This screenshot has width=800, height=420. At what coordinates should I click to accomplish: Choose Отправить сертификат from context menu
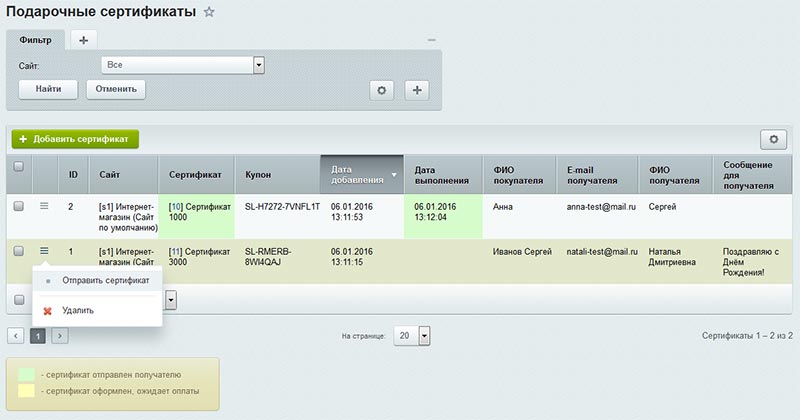[x=105, y=280]
